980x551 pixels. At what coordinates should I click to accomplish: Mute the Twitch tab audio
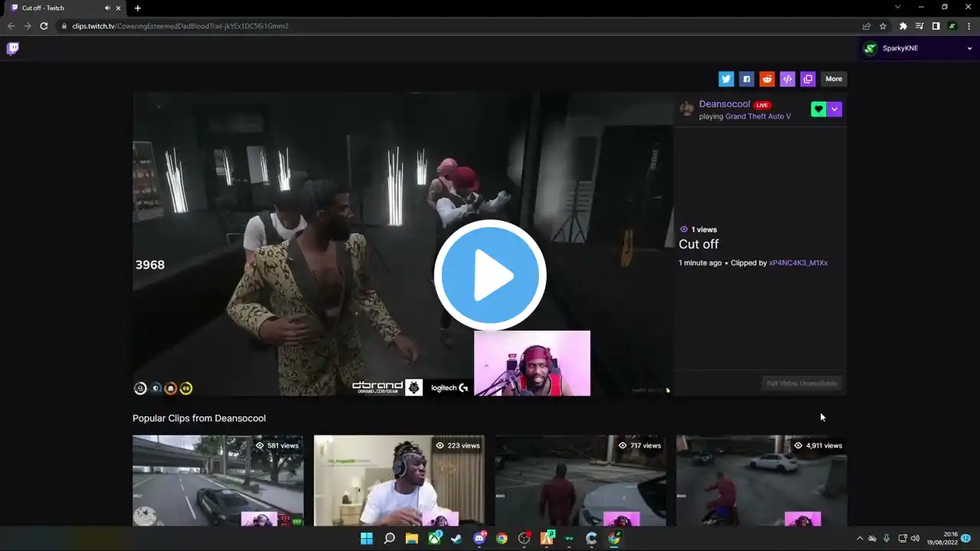pyautogui.click(x=107, y=8)
